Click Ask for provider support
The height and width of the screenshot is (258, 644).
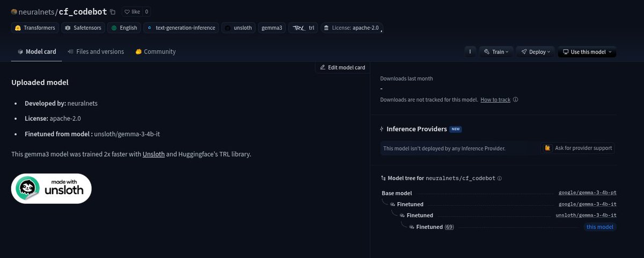pyautogui.click(x=577, y=148)
